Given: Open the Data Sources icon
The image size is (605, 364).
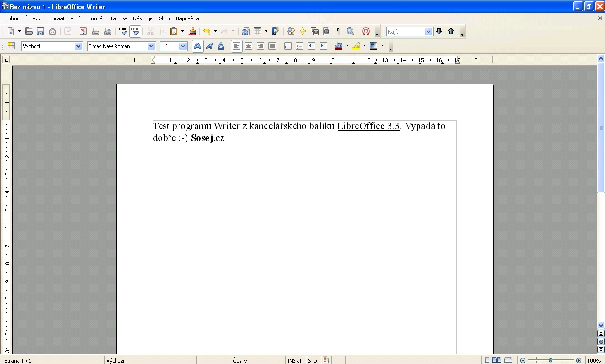Looking at the screenshot, I should (327, 32).
